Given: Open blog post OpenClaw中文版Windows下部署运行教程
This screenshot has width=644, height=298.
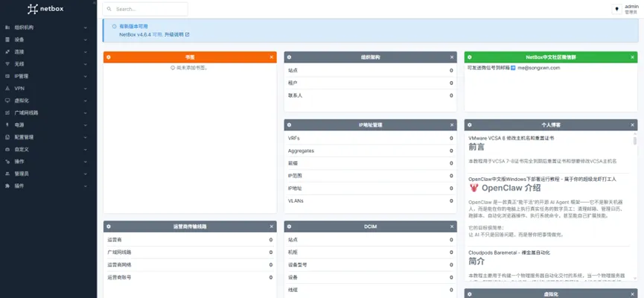Looking at the screenshot, I should 542,180.
